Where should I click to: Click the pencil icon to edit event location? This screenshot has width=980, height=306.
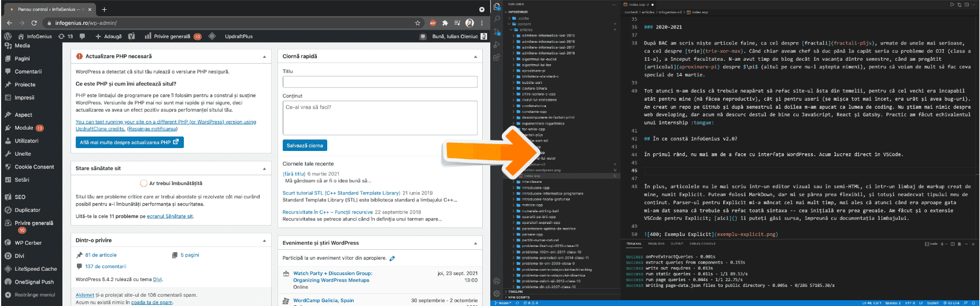pos(393,259)
